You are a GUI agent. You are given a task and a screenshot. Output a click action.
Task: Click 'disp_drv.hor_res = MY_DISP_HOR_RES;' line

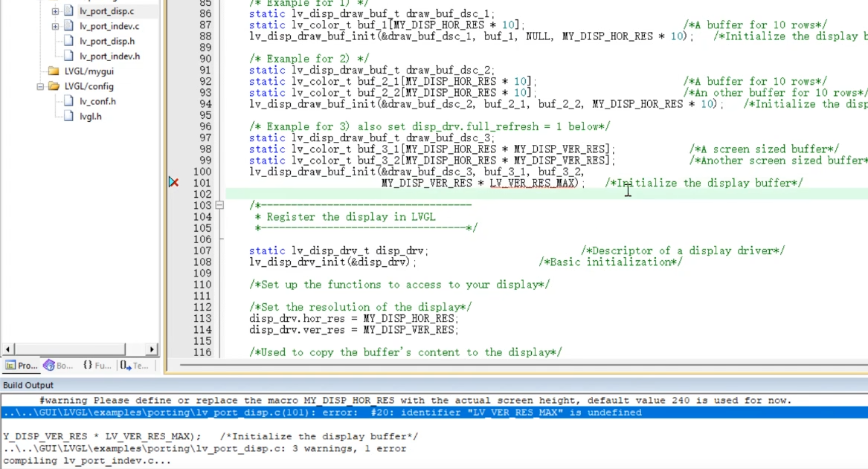pos(354,319)
